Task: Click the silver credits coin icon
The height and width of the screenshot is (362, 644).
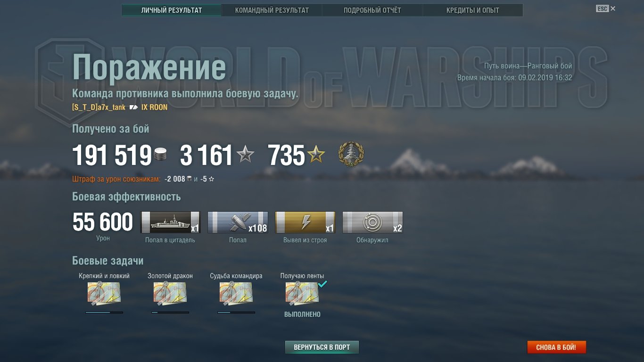Action: click(160, 155)
